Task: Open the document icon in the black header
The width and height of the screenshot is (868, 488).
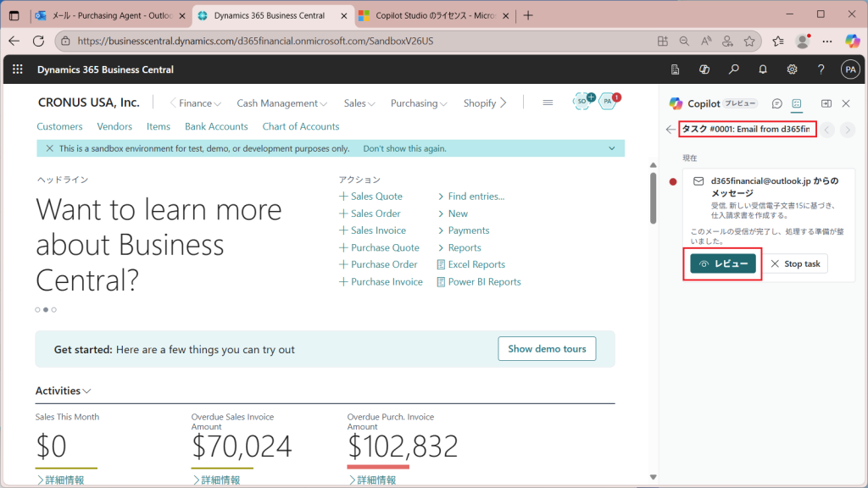Action: (x=675, y=69)
